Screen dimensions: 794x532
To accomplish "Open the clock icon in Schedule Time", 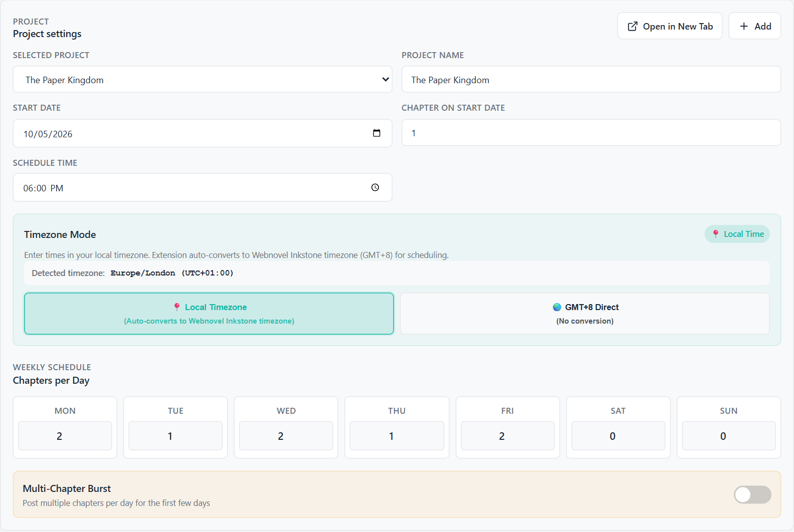I will click(x=375, y=187).
